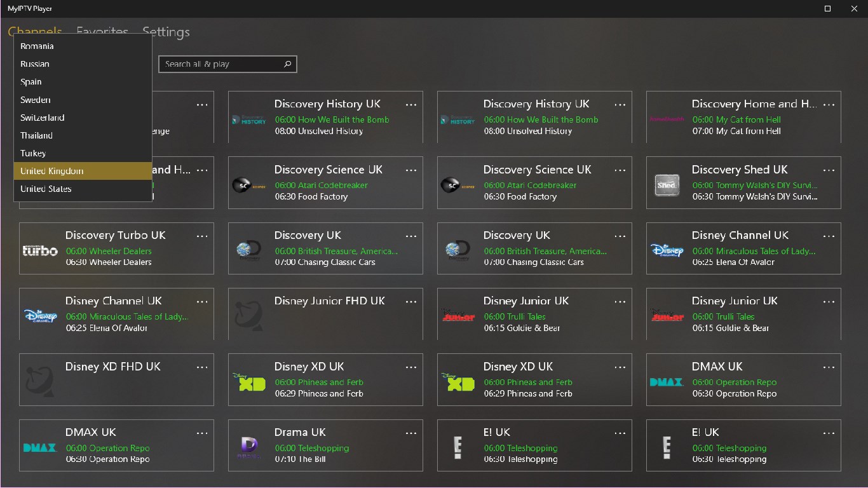Click the Disney Channel UK logo
Viewport: 868px width, 488px height.
tap(39, 316)
